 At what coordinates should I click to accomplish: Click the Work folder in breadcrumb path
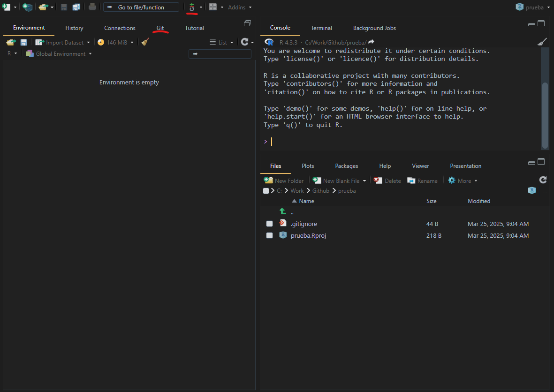pos(297,191)
